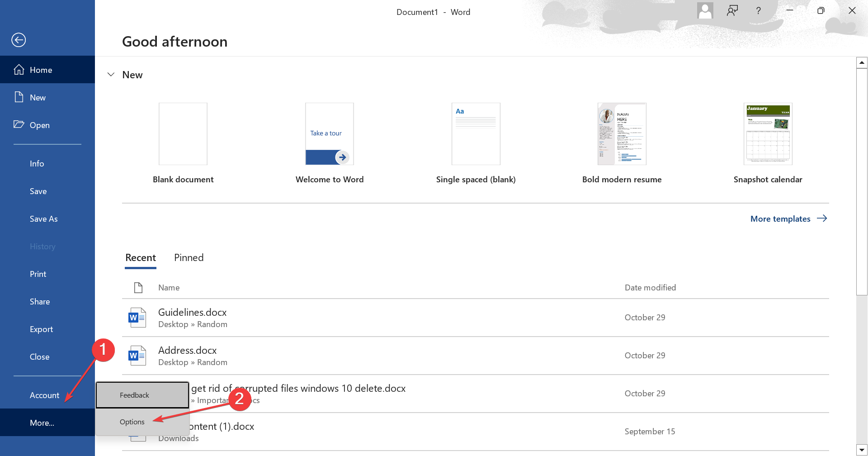Select Feedback in the popup menu
This screenshot has height=456, width=868.
point(142,395)
